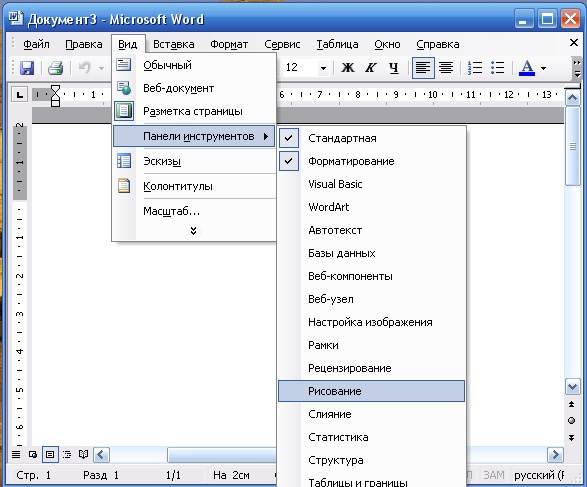
Task: Select Разметка страницы view
Action: tap(194, 111)
